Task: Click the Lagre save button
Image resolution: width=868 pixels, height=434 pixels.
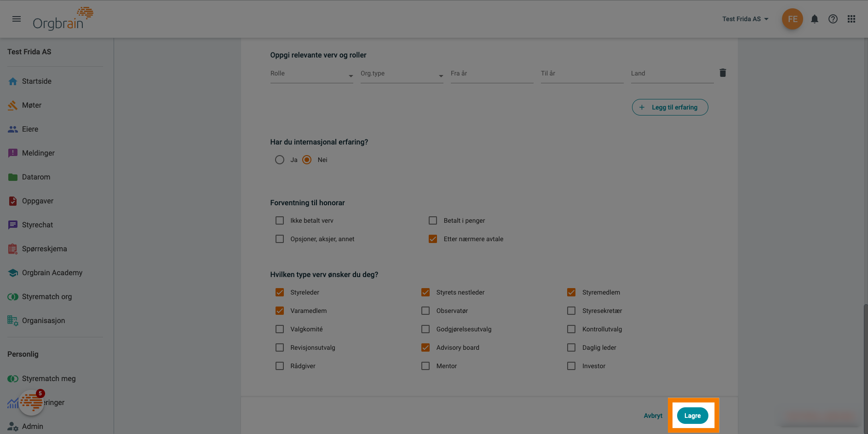Action: tap(692, 416)
